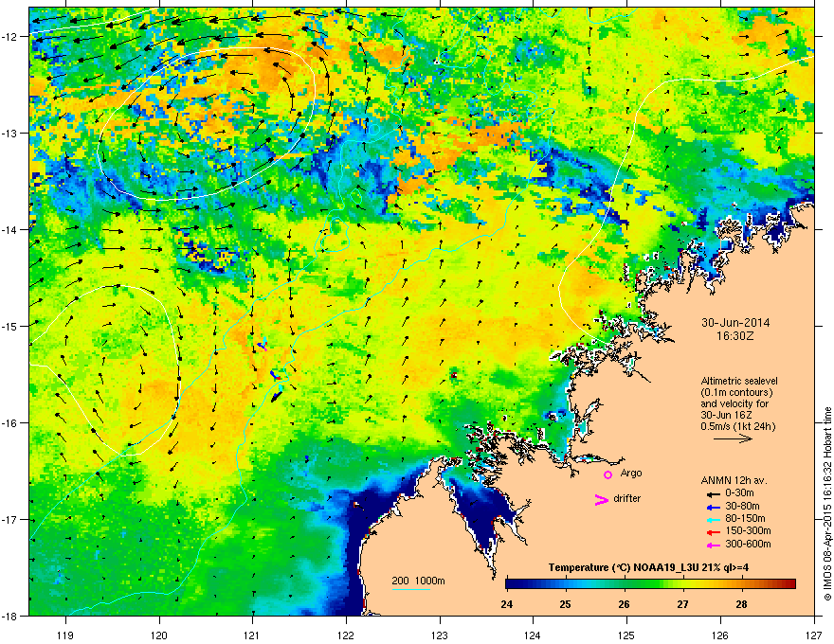
Task: Click the vertical IMOS Hobart time copyright text
Action: pyautogui.click(x=827, y=503)
